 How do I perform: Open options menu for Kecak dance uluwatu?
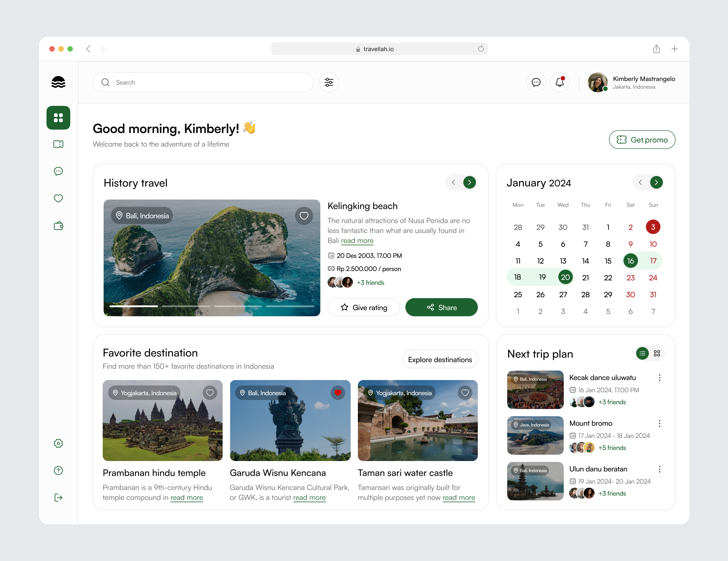[659, 378]
